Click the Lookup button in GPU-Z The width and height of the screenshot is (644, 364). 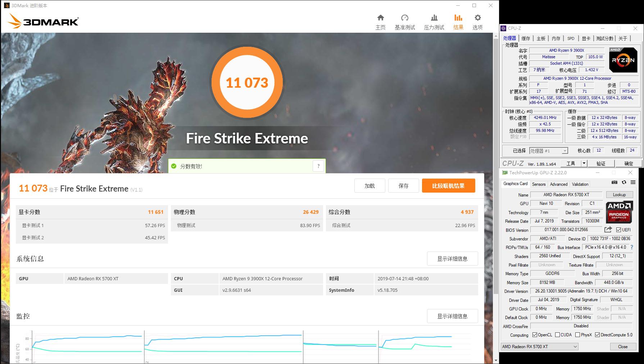pyautogui.click(x=619, y=194)
